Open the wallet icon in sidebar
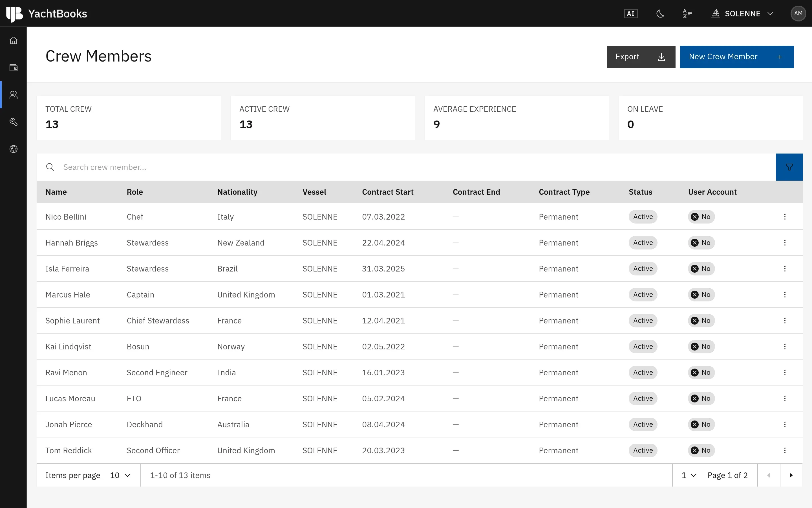 point(14,68)
